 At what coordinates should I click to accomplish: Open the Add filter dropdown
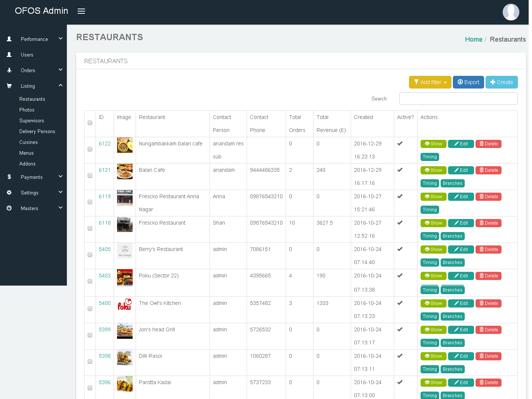coord(430,82)
